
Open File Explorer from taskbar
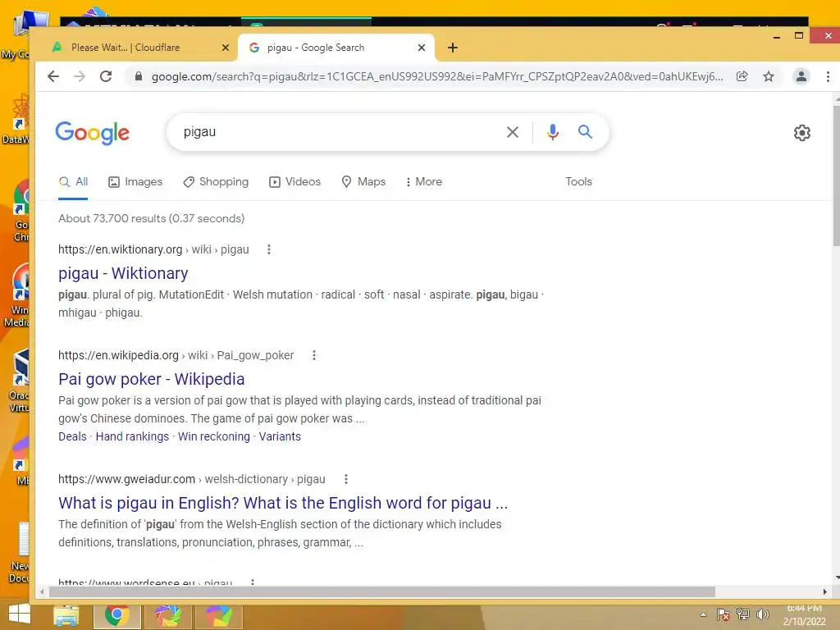(66, 616)
